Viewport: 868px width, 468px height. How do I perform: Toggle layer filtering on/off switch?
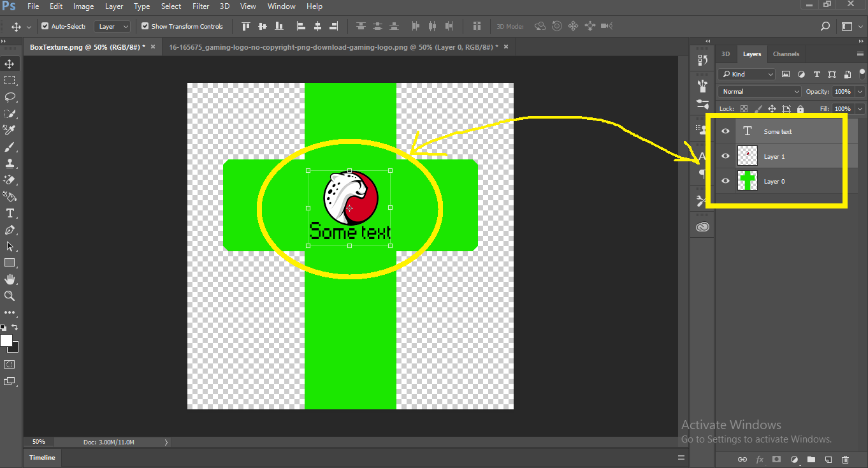pyautogui.click(x=863, y=75)
